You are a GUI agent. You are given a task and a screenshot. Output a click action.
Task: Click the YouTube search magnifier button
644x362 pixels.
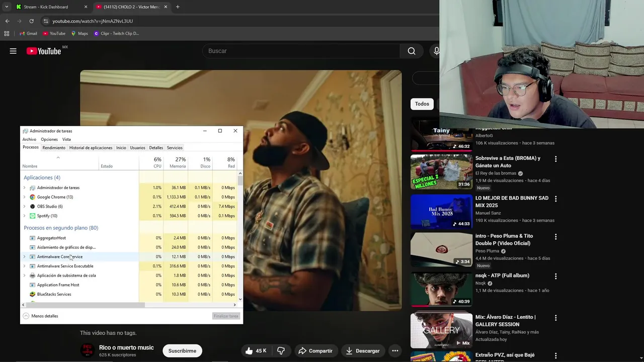[x=412, y=51]
